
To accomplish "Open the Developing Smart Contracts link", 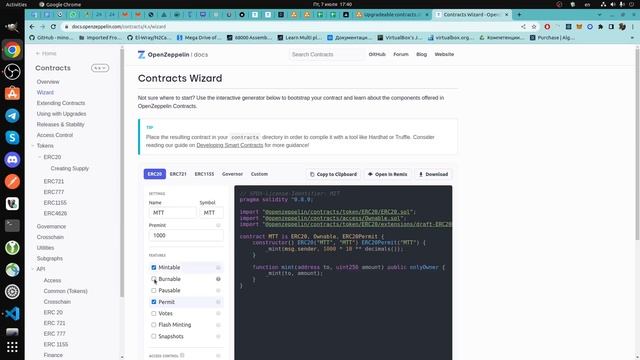I will [x=230, y=145].
